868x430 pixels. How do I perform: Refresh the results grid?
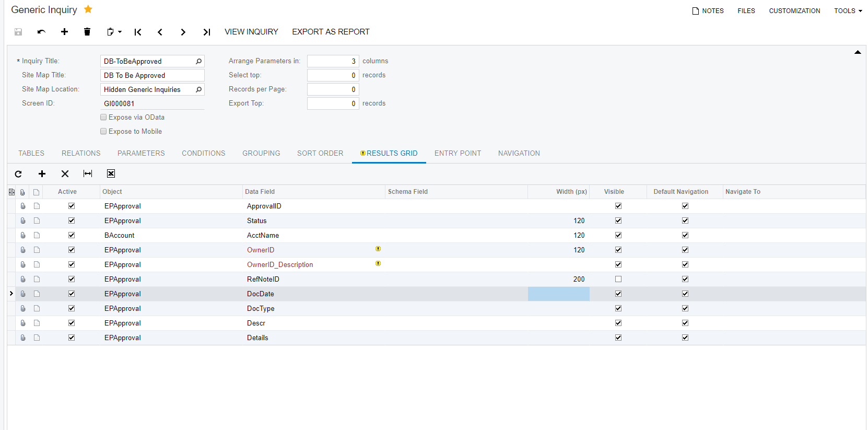point(18,174)
